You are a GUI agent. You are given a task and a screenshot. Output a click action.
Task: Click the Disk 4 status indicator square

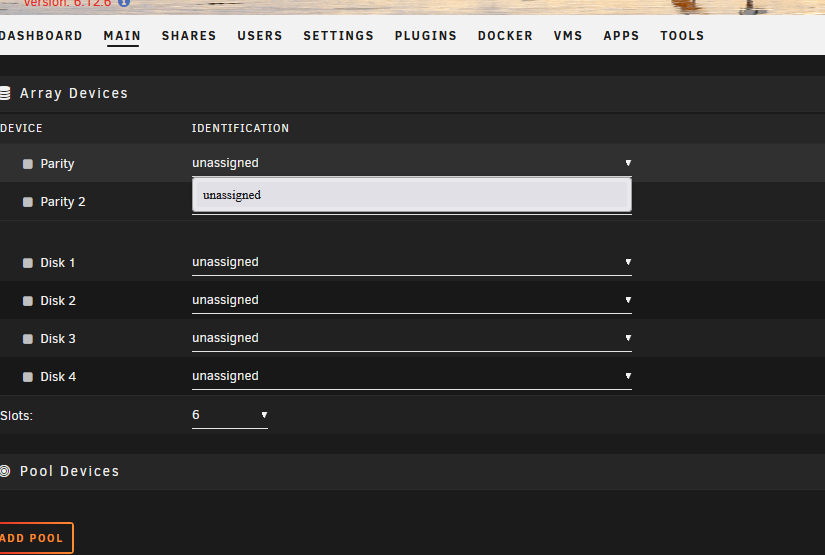(28, 377)
